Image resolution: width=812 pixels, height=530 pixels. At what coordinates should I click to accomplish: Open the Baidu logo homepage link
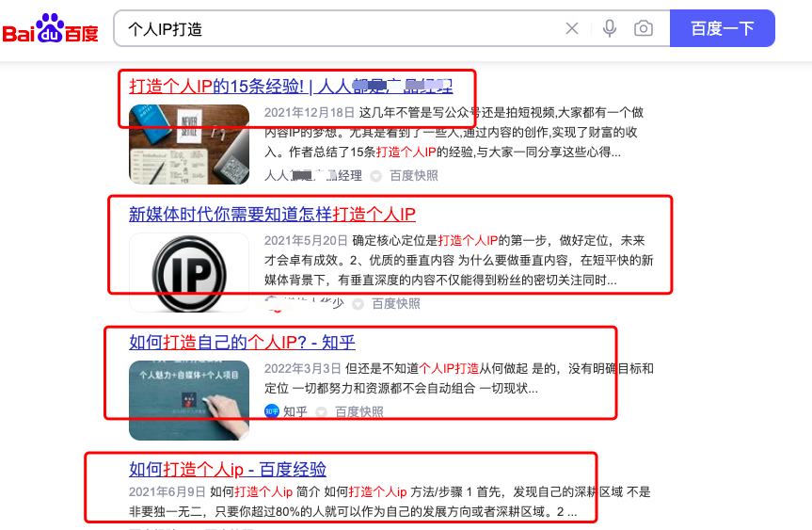point(50,28)
